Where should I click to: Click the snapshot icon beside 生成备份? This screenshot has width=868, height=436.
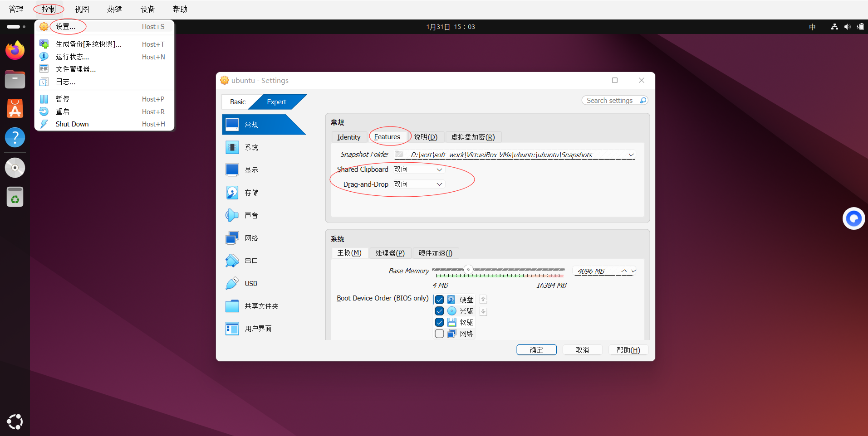[44, 44]
